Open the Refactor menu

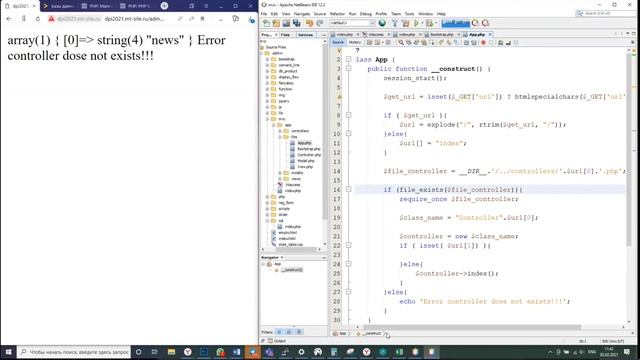click(337, 14)
